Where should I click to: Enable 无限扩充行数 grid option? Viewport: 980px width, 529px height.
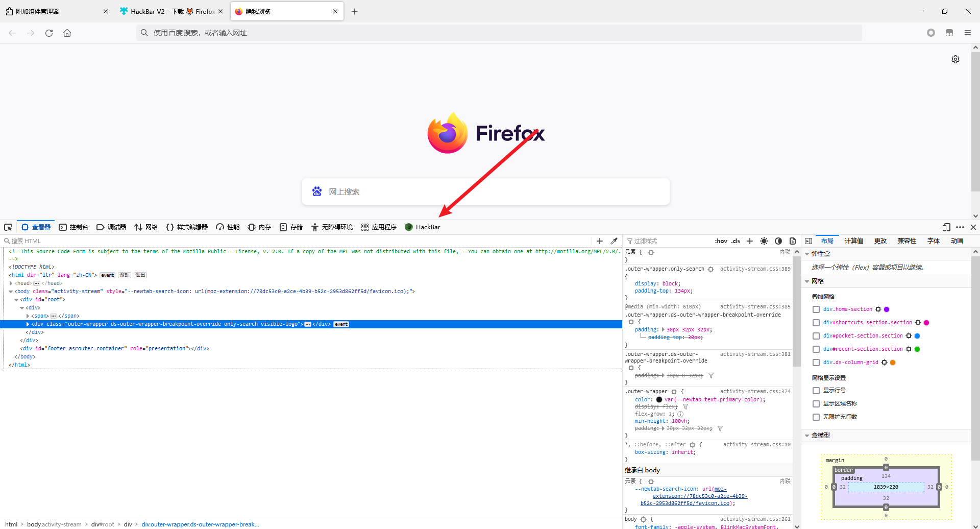pyautogui.click(x=816, y=417)
